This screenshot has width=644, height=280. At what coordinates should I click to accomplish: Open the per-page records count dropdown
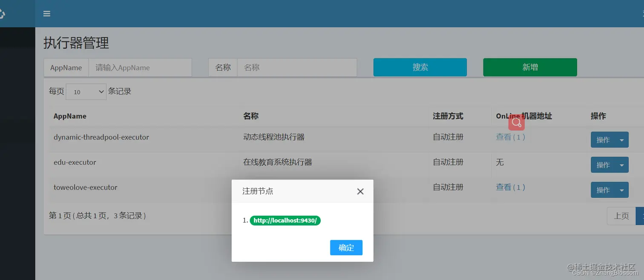click(85, 91)
